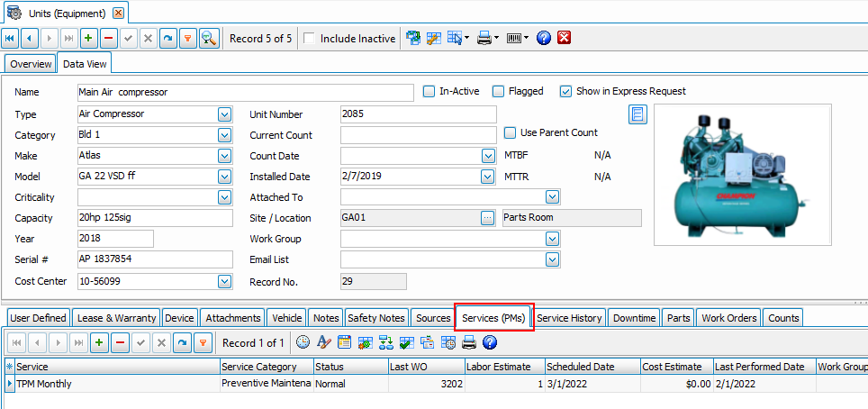868x409 pixels.
Task: Switch to the Safety Notes tab
Action: pyautogui.click(x=376, y=318)
